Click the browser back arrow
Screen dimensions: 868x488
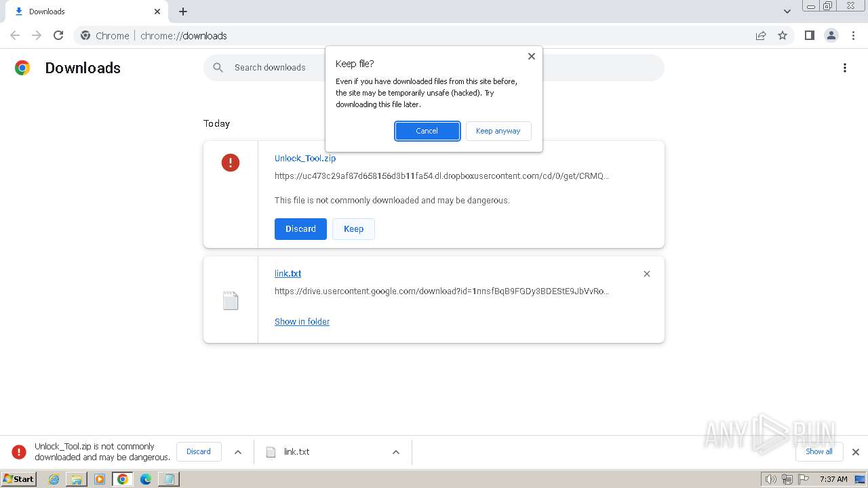point(15,35)
